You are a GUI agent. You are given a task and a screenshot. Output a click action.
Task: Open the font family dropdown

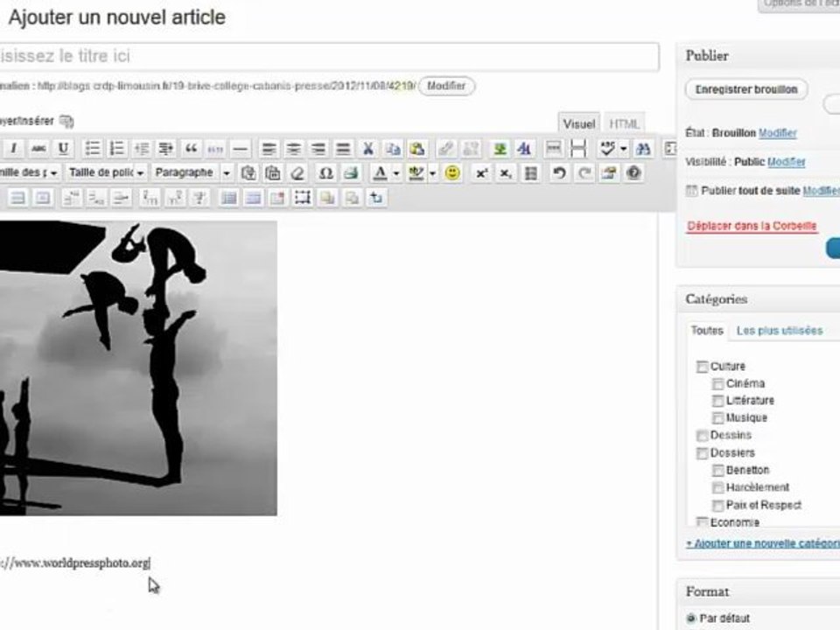[30, 173]
